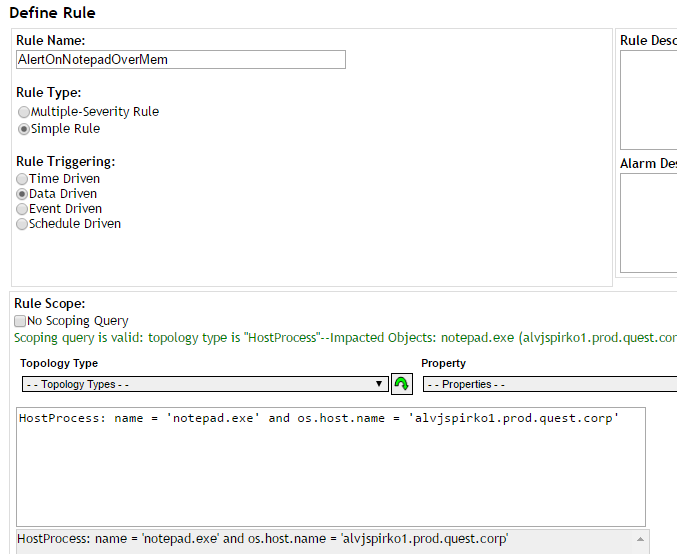Choose Time Driven rule triggering
677x554 pixels.
[x=22, y=179]
